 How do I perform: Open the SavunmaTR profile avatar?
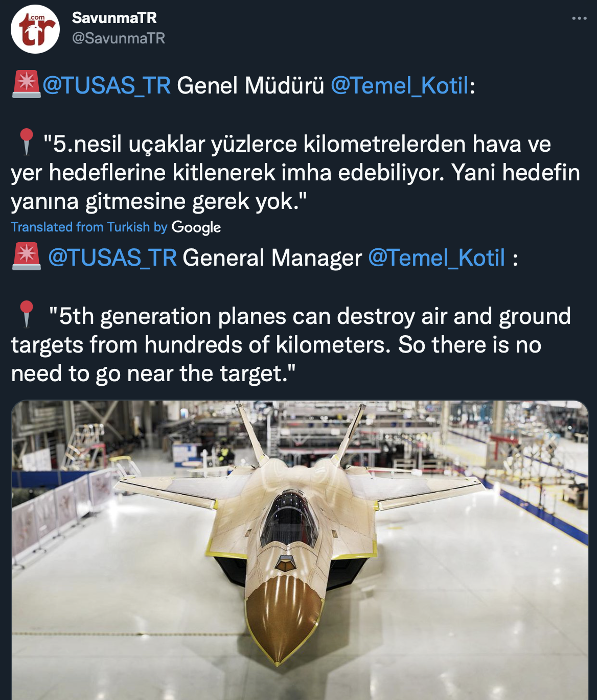tap(35, 29)
